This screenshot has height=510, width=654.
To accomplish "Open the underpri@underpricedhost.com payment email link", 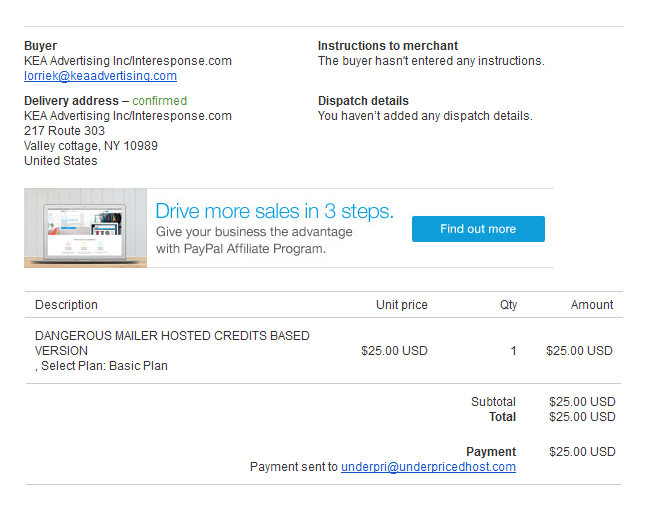I will click(428, 467).
